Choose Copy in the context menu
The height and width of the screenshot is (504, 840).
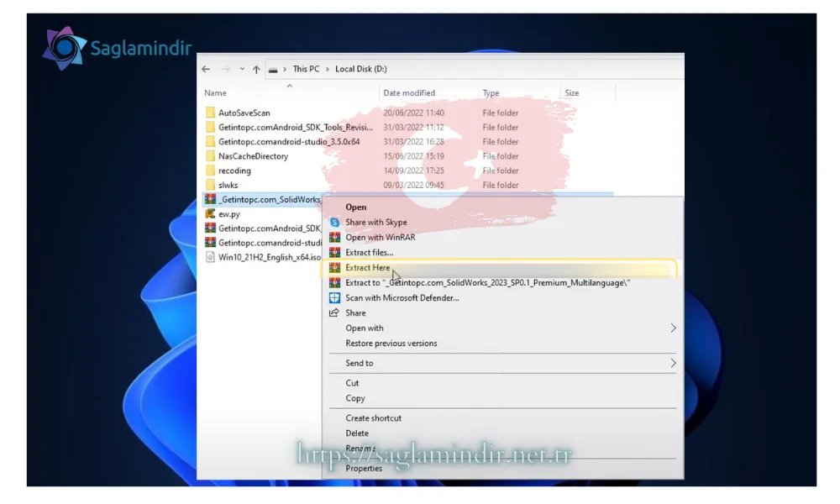click(x=354, y=398)
